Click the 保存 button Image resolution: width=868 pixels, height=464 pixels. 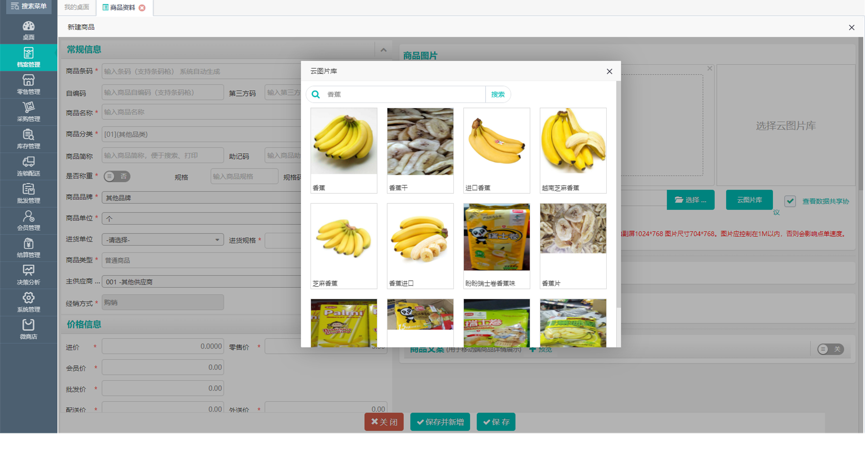pyautogui.click(x=496, y=422)
